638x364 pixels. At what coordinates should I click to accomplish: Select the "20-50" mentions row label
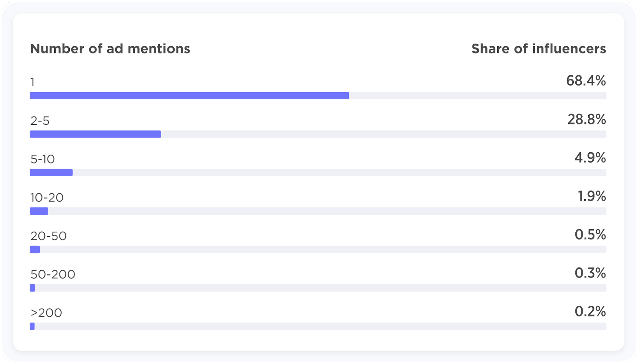click(48, 236)
